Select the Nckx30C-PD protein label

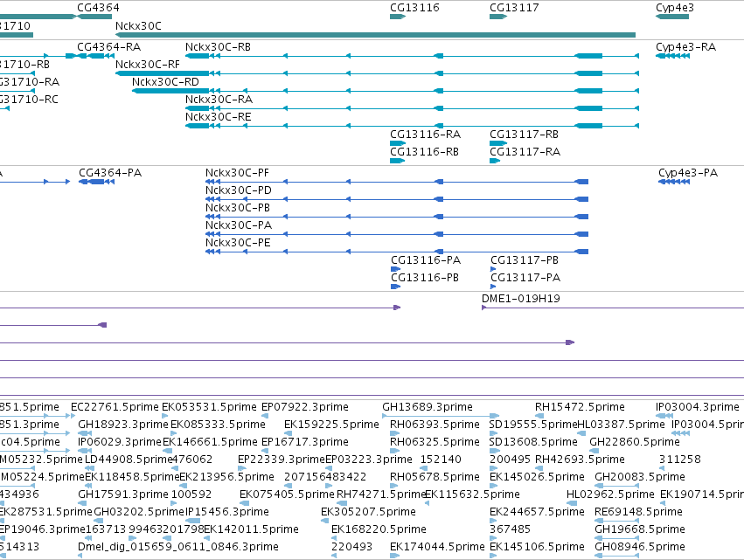pyautogui.click(x=239, y=190)
